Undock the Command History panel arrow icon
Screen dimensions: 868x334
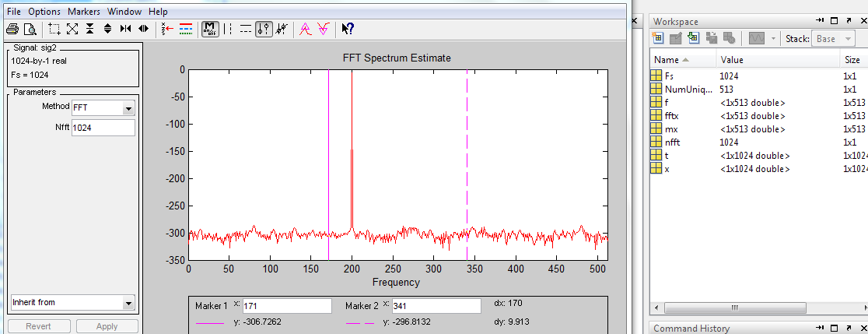(850, 329)
